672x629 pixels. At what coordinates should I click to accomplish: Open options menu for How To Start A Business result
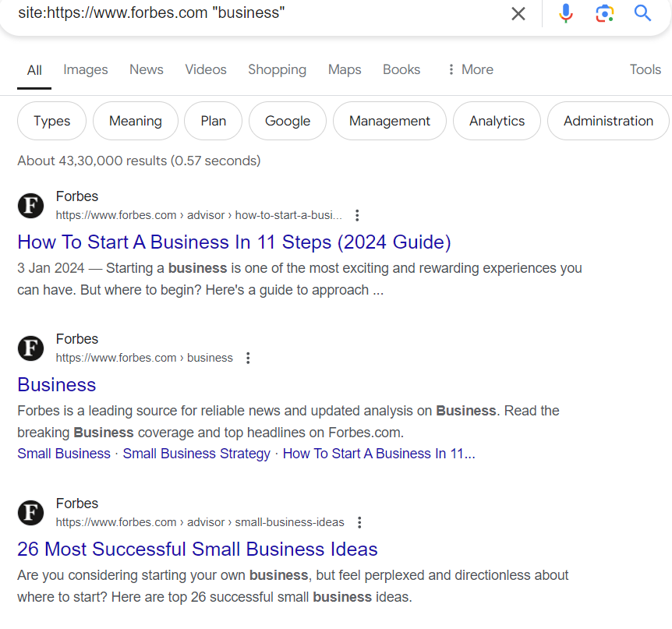(357, 215)
